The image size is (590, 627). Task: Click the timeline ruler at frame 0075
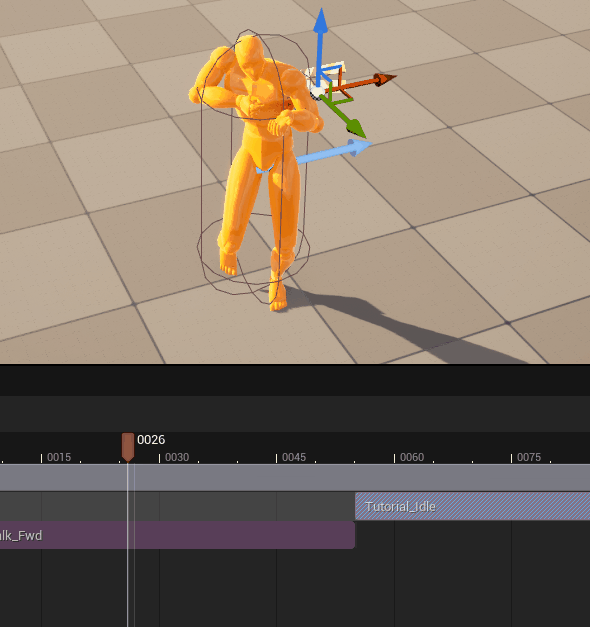[529, 457]
